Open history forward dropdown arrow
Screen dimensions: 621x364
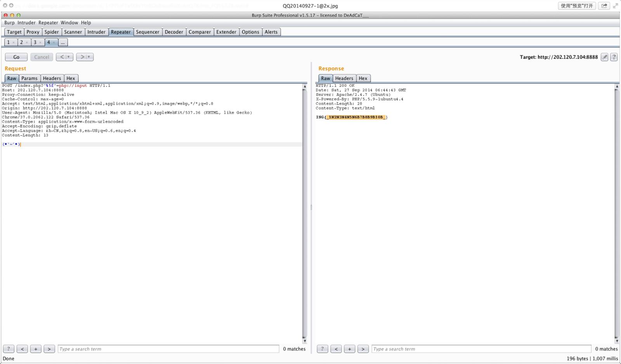89,57
